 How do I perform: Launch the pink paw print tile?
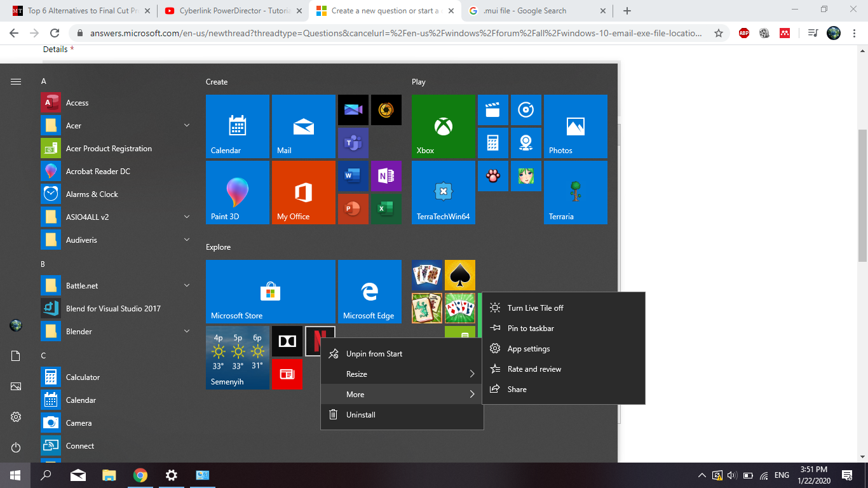(x=492, y=176)
